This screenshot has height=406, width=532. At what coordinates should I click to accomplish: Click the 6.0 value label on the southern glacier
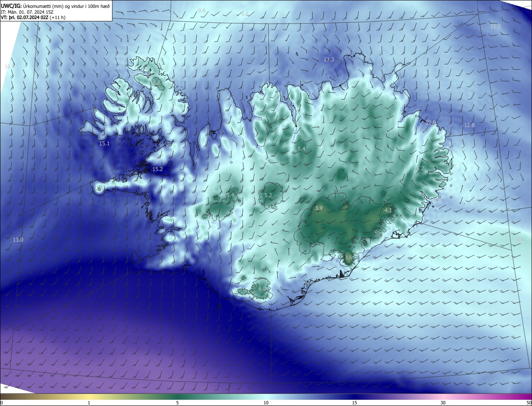(262, 289)
